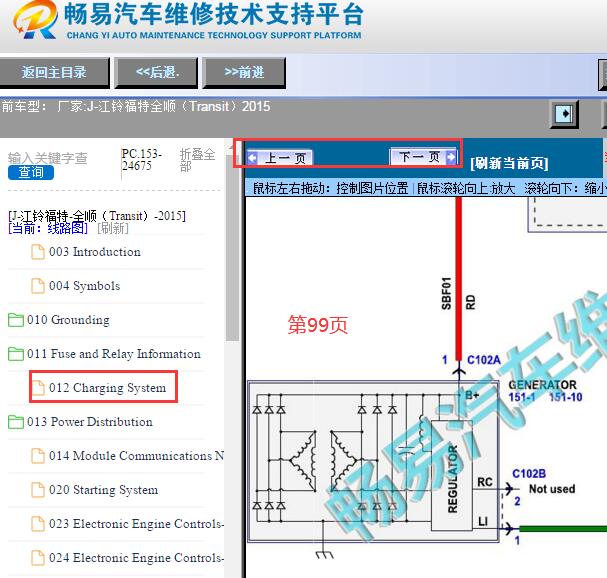The height and width of the screenshot is (578, 607).
Task: Open 020 Starting System entry
Action: click(104, 490)
